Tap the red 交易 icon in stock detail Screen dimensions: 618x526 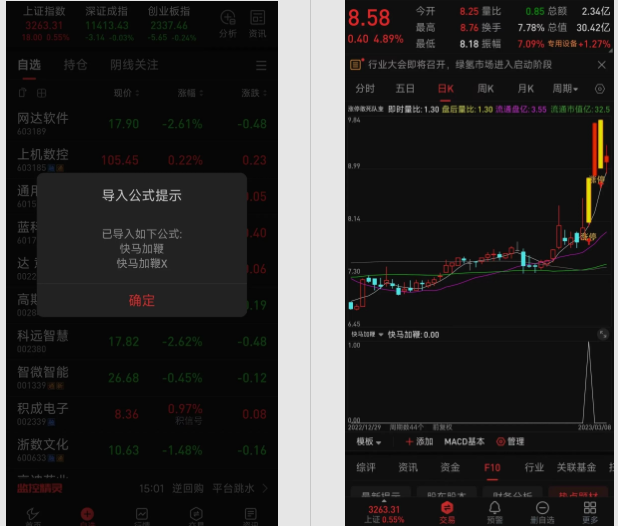[x=447, y=513]
